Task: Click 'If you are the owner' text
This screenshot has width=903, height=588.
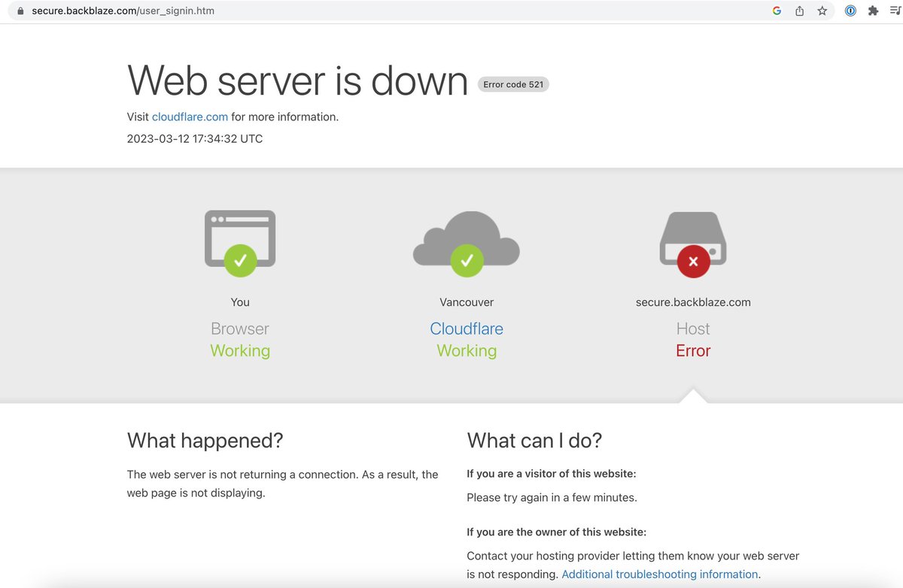Action: 556,532
